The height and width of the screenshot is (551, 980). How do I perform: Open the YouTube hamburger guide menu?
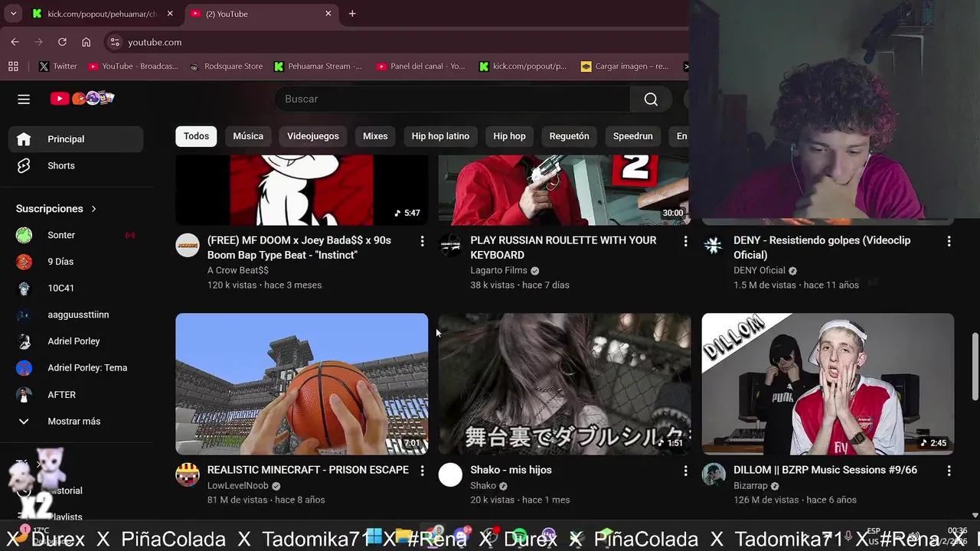click(x=24, y=99)
